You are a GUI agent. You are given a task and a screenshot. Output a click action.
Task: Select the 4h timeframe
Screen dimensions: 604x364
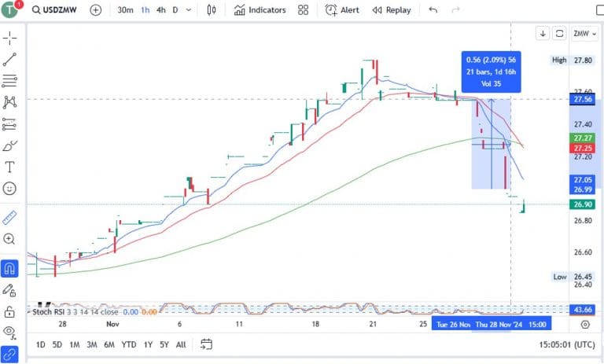click(x=161, y=10)
